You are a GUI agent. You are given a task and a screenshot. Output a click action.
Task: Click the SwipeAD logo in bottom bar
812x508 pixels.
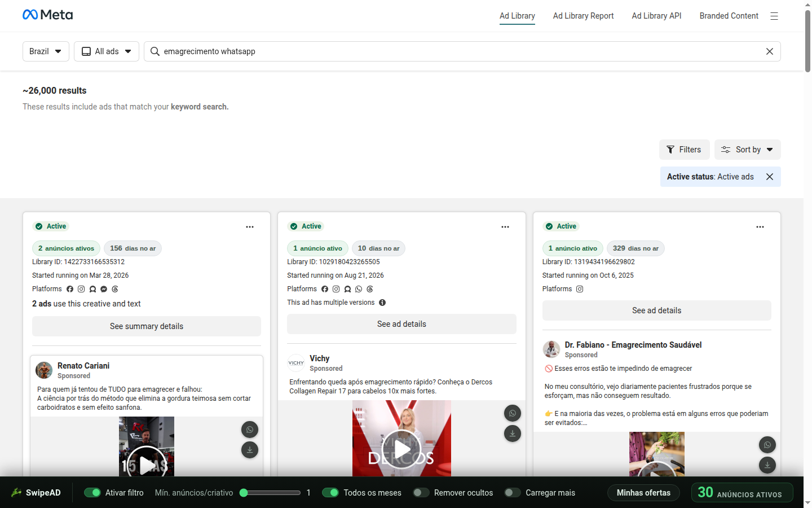coord(36,493)
